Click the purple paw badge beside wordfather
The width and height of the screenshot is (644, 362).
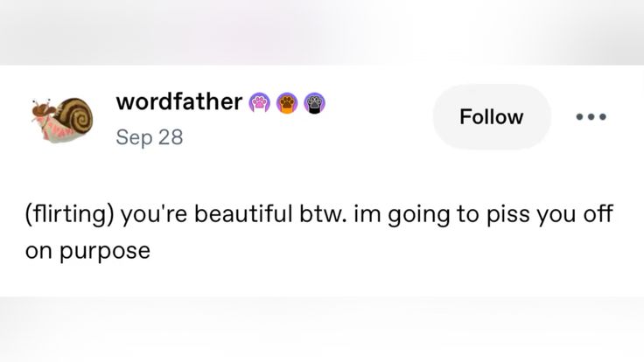[x=260, y=103]
